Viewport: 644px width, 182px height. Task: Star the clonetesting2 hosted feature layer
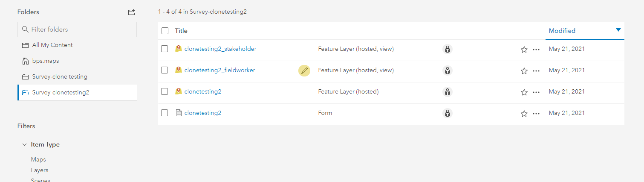click(x=524, y=92)
